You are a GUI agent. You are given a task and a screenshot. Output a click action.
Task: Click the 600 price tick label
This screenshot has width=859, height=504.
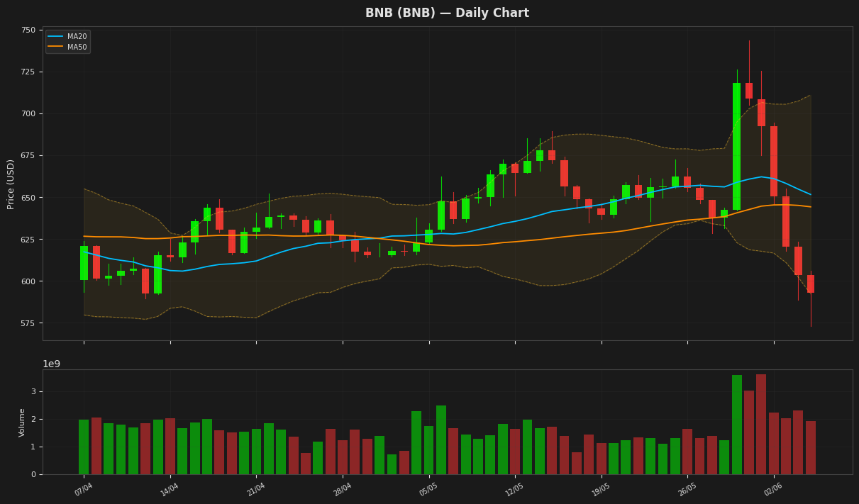click(28, 281)
